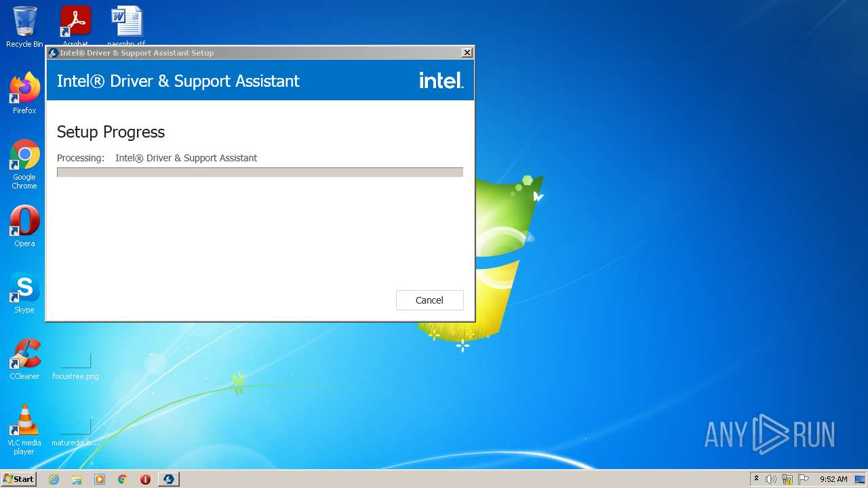Click the setup progress bar
Screen dimensions: 868x488
point(260,172)
